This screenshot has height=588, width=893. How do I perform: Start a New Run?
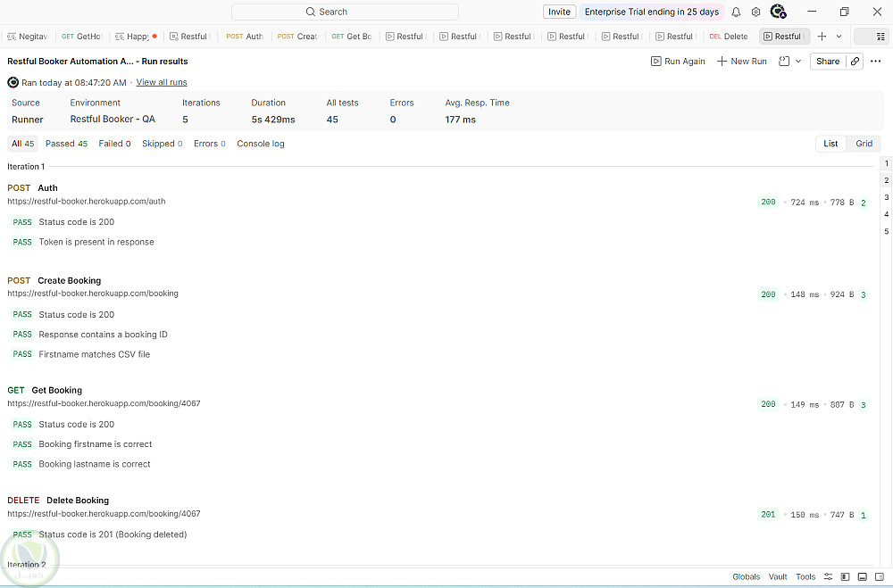point(741,62)
